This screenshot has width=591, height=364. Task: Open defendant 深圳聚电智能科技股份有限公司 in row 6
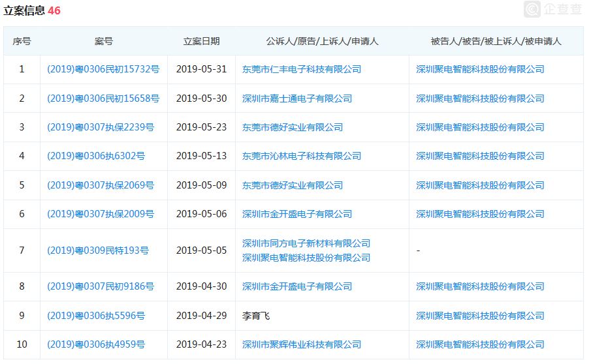(480, 214)
